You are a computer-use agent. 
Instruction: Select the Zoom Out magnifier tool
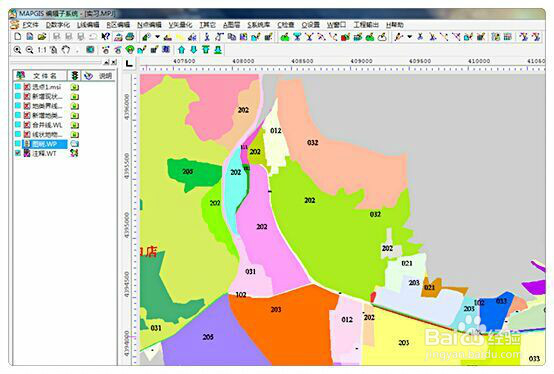click(29, 50)
